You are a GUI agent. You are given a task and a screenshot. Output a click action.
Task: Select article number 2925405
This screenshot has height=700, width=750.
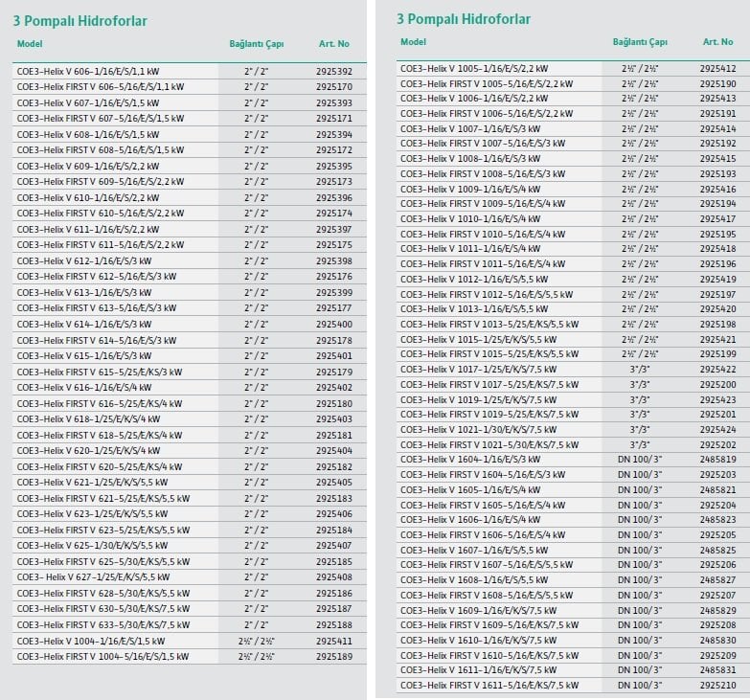[334, 482]
